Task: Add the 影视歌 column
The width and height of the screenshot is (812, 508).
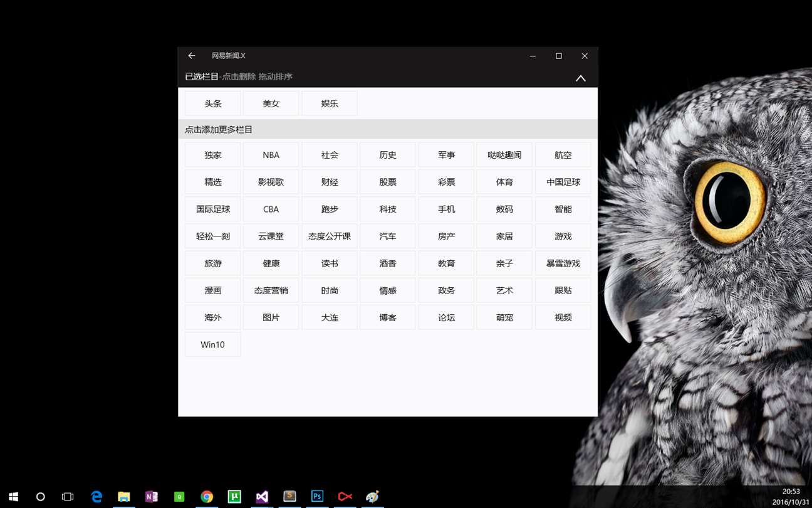Action: click(271, 182)
